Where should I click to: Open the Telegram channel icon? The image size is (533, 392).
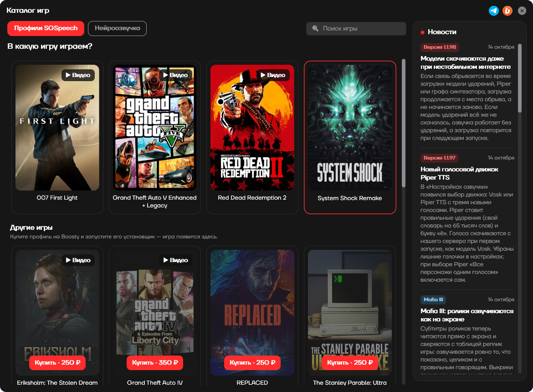coord(493,11)
